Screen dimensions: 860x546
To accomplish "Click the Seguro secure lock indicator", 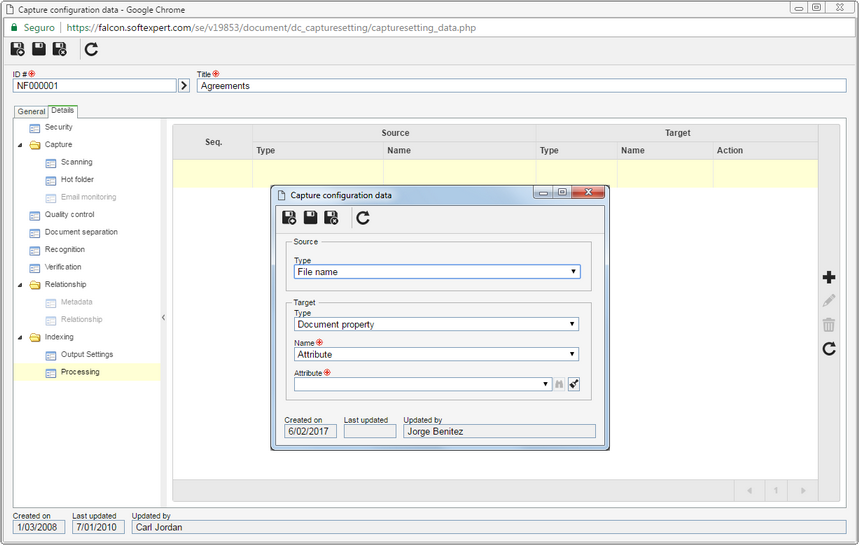I will (33, 27).
